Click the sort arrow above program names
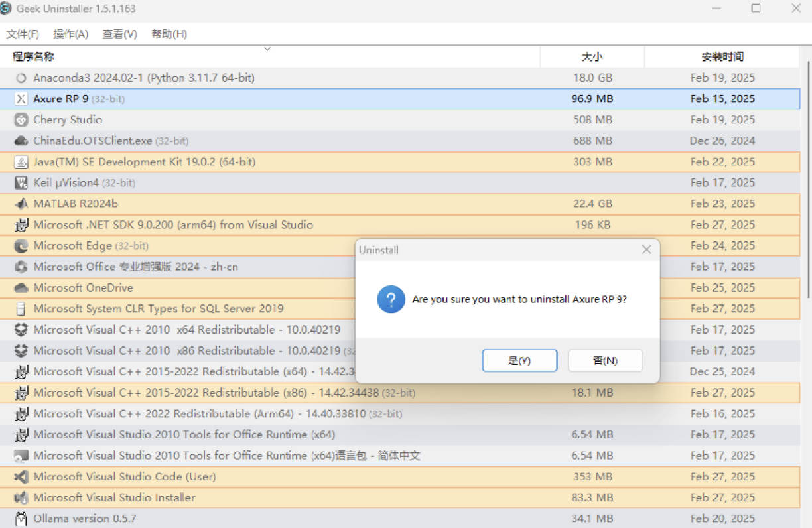 267,48
